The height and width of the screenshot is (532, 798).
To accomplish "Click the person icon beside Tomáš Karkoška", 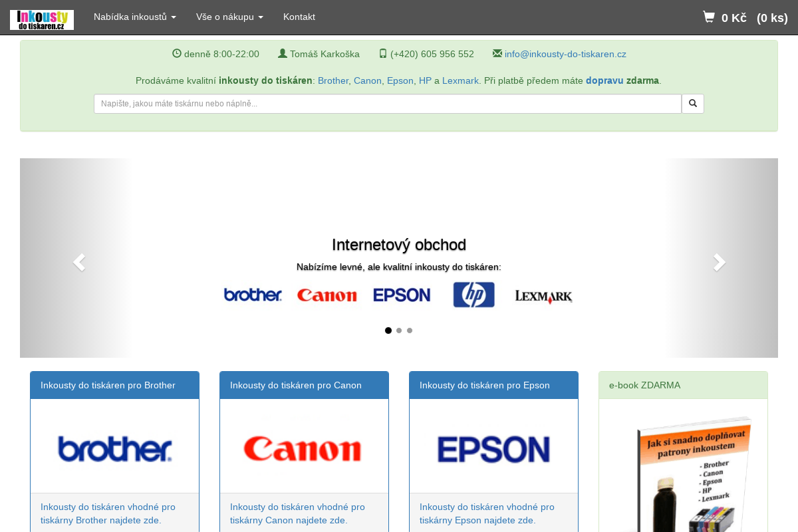I will click(283, 54).
